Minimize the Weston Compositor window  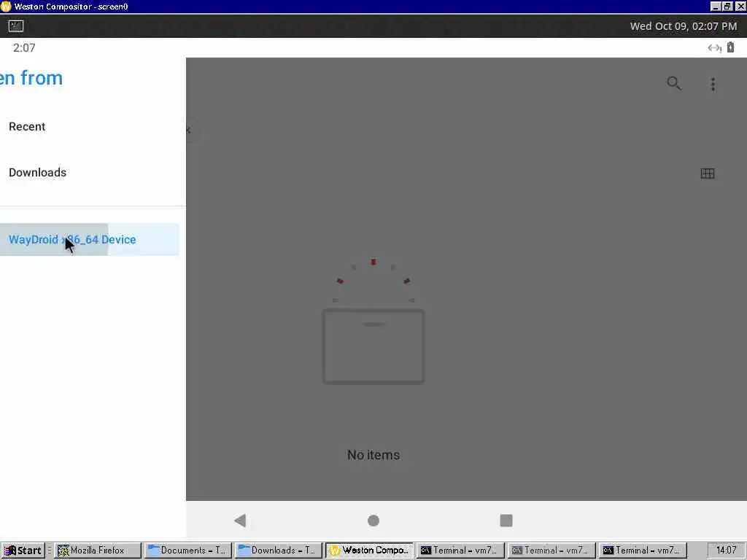715,6
